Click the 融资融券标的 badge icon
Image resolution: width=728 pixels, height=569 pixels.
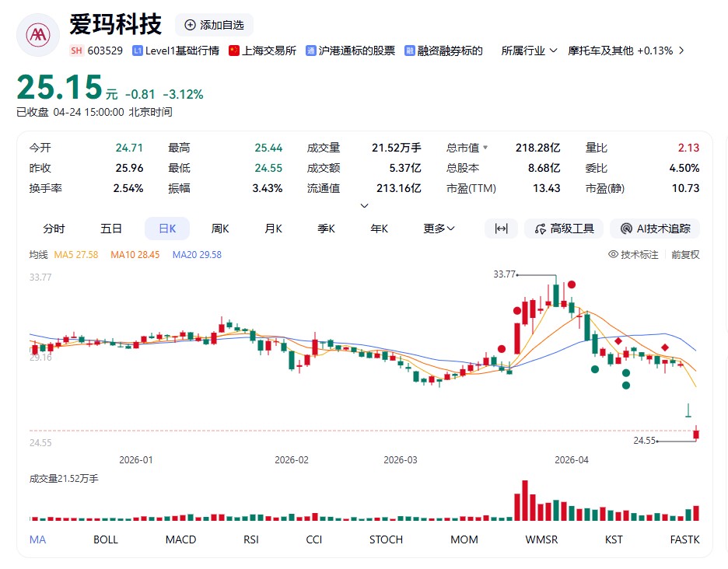(411, 51)
